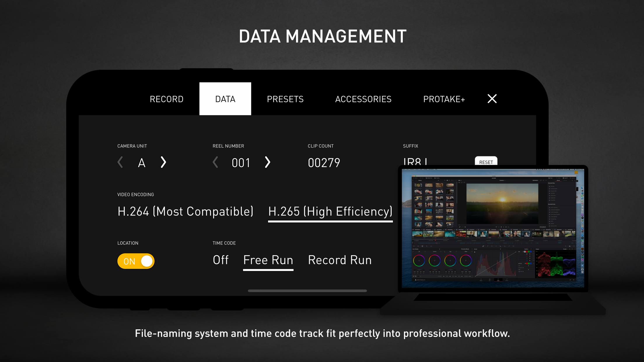Image resolution: width=644 pixels, height=362 pixels.
Task: Close the settings panel with X icon
Action: pos(492,99)
